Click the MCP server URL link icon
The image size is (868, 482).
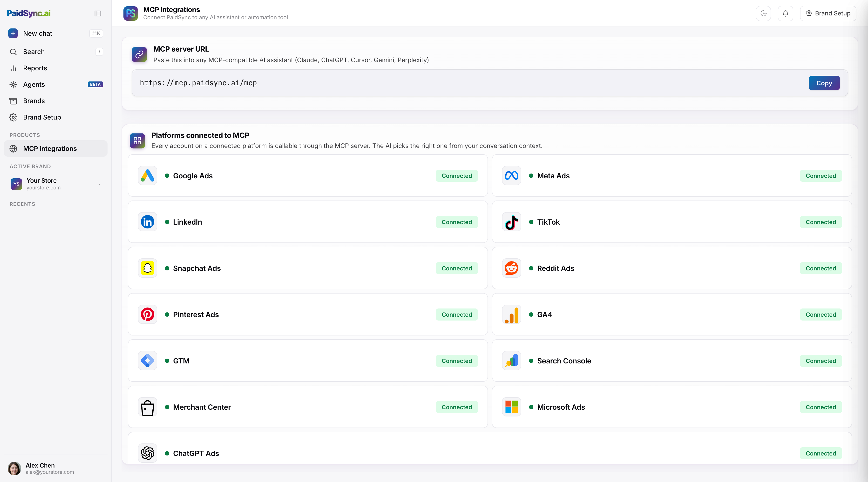[x=139, y=54]
